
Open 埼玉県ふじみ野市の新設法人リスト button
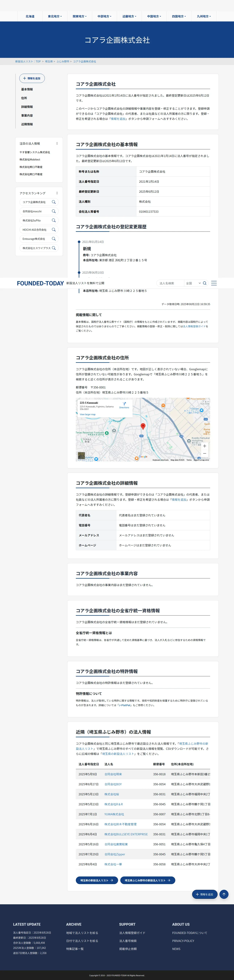[x=147, y=880]
